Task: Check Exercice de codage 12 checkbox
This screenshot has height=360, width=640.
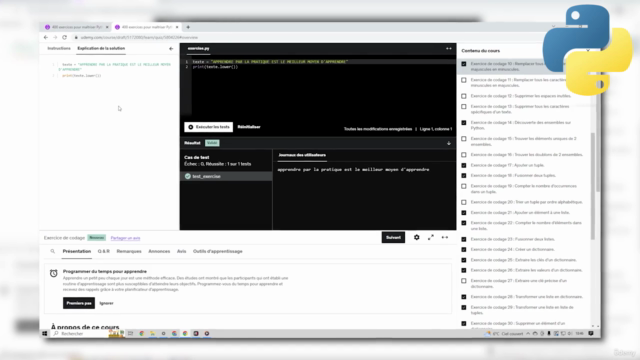Action: pyautogui.click(x=464, y=96)
